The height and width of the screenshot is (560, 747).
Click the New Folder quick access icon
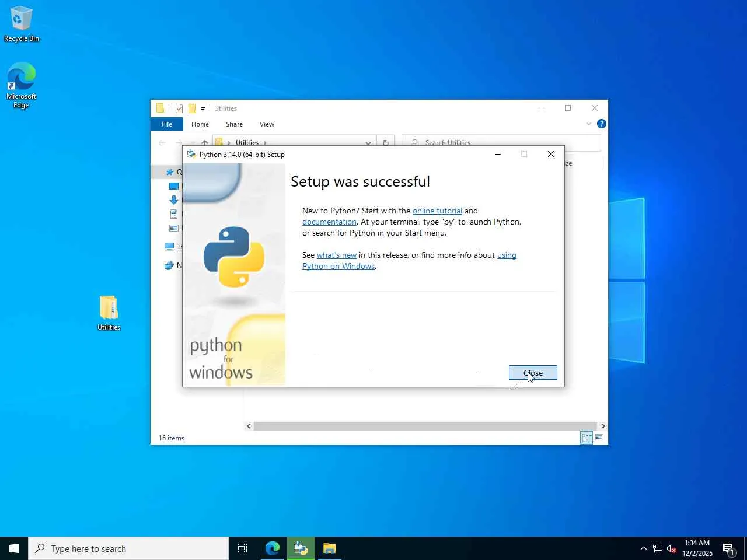[191, 108]
